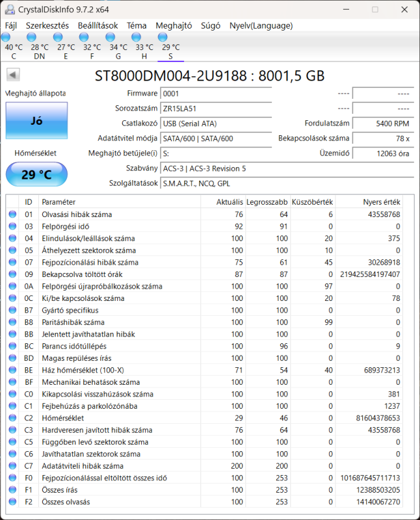Open the Nyelv(Language) menu
This screenshot has height=520, width=420.
point(261,25)
